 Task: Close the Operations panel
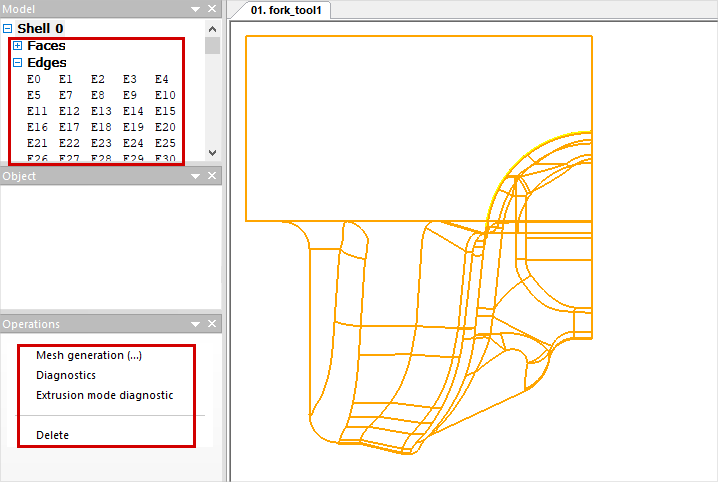(x=212, y=324)
